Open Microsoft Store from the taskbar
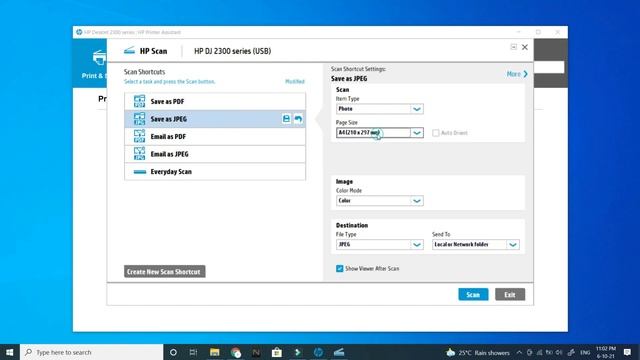Image resolution: width=640 pixels, height=360 pixels. click(277, 352)
